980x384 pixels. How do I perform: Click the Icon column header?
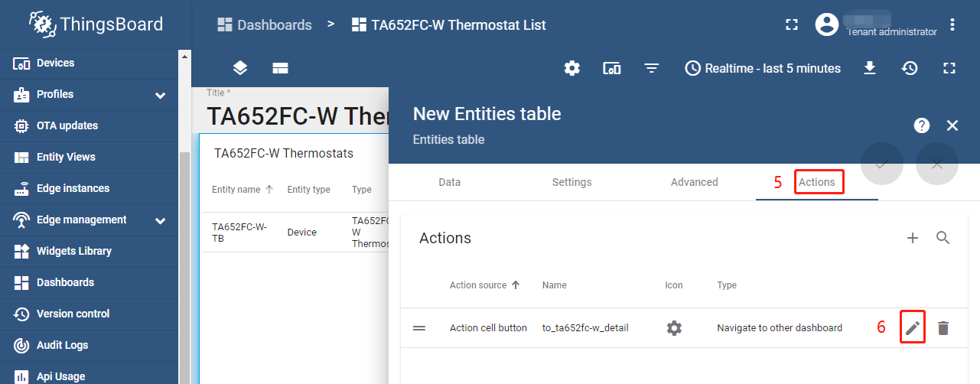(674, 285)
